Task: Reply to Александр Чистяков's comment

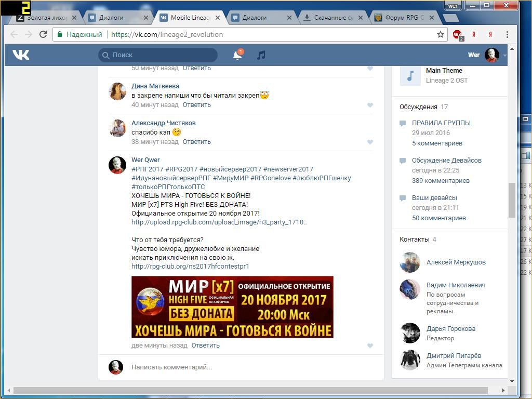Action: pos(197,142)
